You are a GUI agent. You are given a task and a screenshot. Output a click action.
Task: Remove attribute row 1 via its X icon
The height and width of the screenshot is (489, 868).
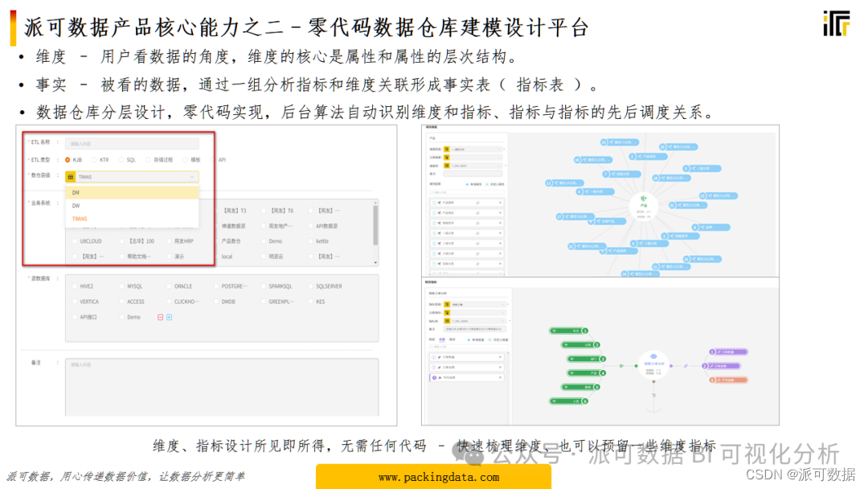coord(500,202)
